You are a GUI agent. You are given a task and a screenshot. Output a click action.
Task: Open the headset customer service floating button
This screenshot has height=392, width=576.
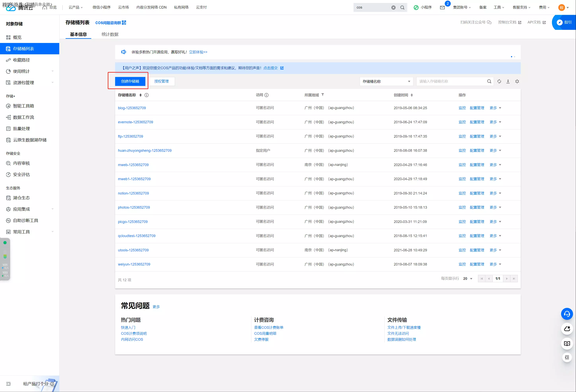pyautogui.click(x=567, y=314)
